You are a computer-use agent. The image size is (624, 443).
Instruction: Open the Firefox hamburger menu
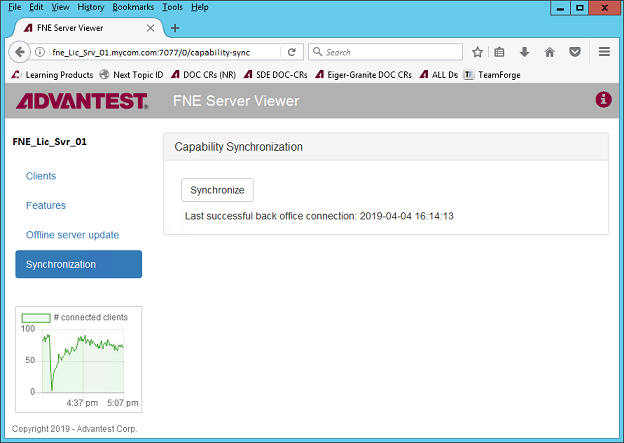[x=604, y=52]
